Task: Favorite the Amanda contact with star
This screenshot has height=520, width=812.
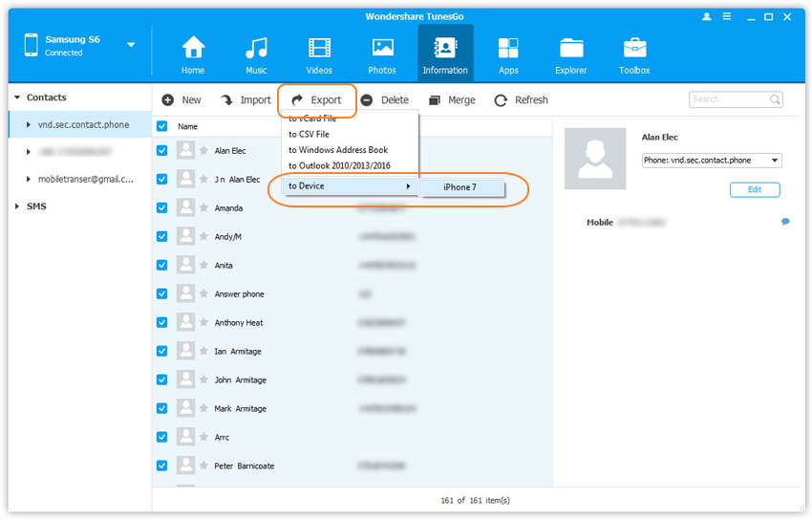Action: pyautogui.click(x=203, y=208)
